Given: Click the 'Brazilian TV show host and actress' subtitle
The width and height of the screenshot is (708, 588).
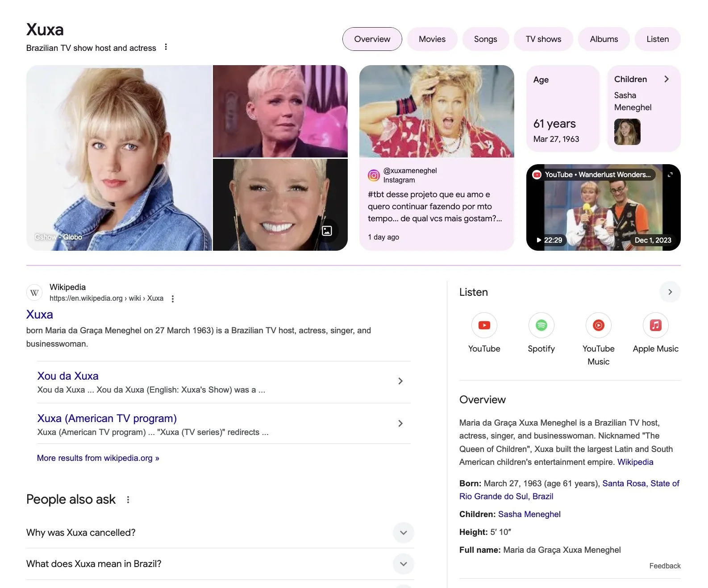Looking at the screenshot, I should click(x=91, y=48).
